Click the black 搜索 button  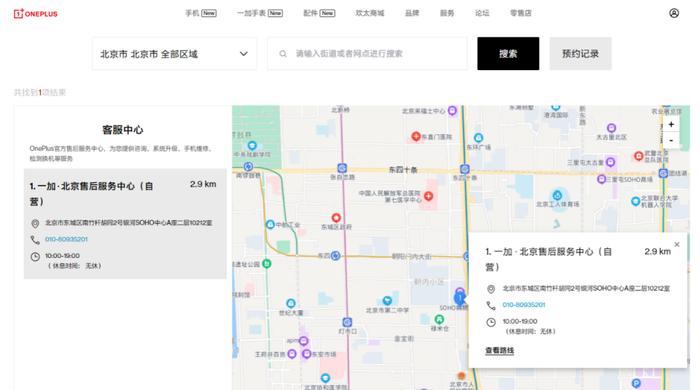[x=508, y=54]
